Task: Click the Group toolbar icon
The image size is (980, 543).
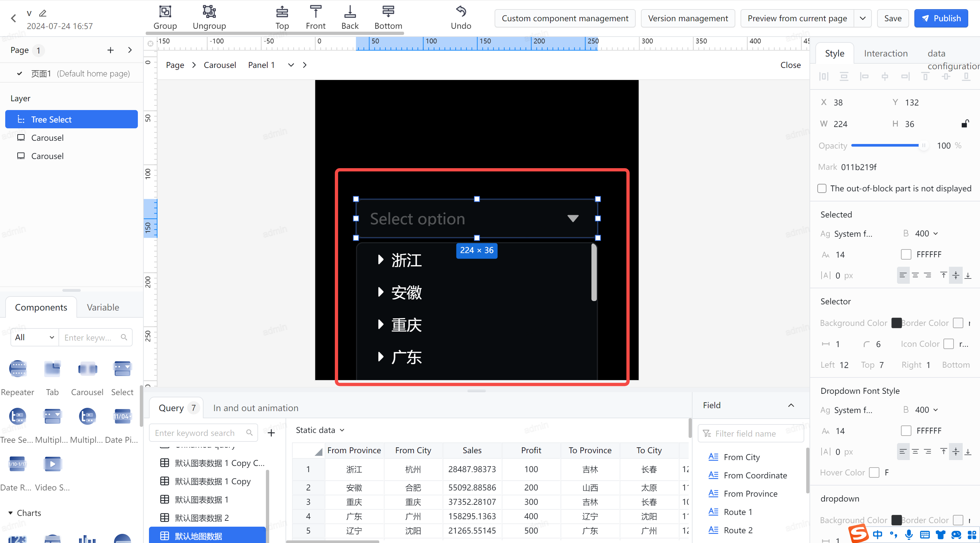Action: point(165,17)
